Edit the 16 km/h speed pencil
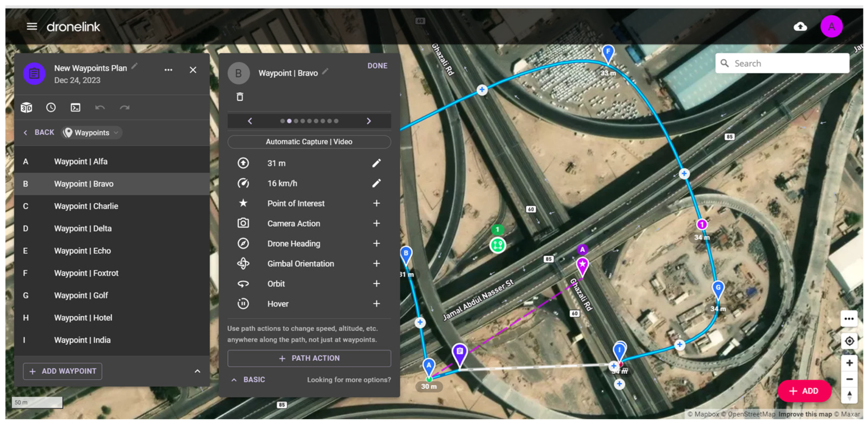Image resolution: width=868 pixels, height=425 pixels. (377, 183)
